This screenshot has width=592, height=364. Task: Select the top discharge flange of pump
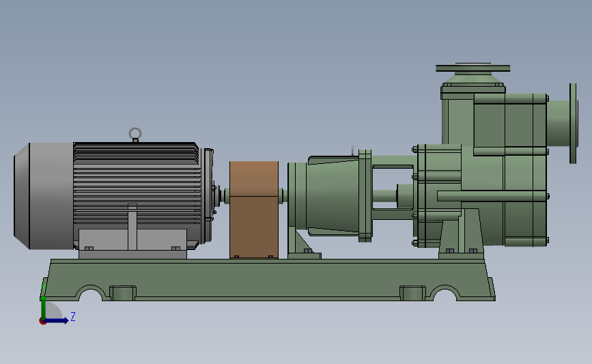point(473,68)
